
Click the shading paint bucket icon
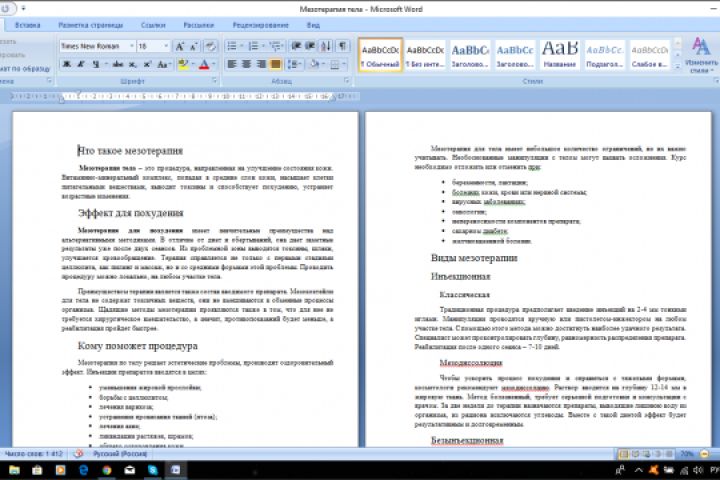click(314, 64)
